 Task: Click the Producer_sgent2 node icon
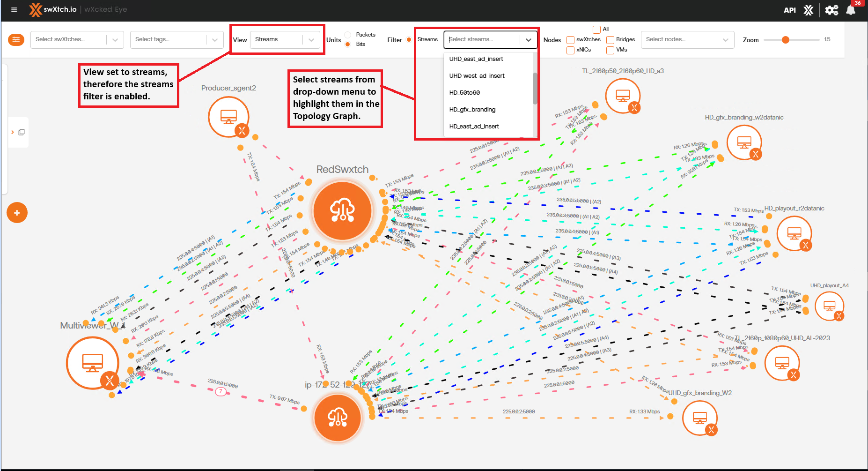tap(228, 116)
